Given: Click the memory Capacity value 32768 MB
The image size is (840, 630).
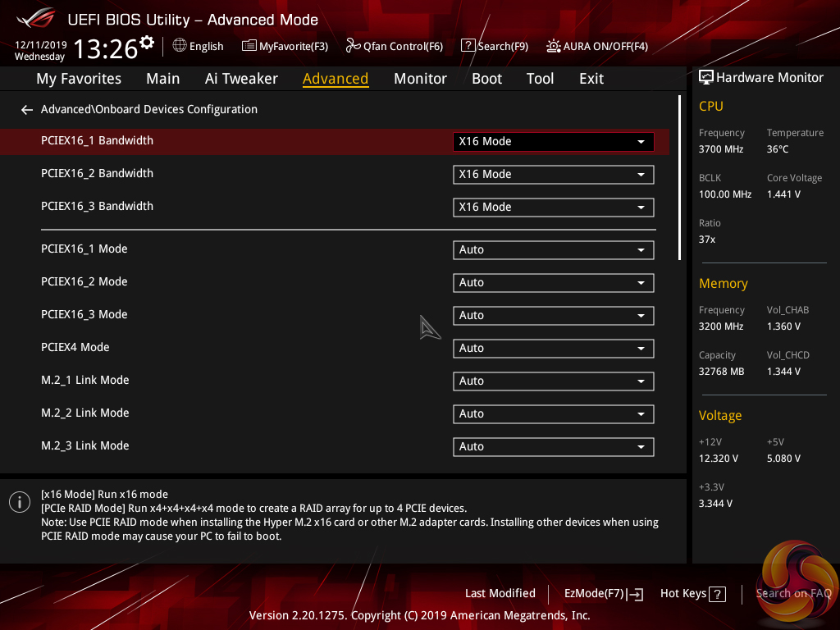Looking at the screenshot, I should pos(721,372).
